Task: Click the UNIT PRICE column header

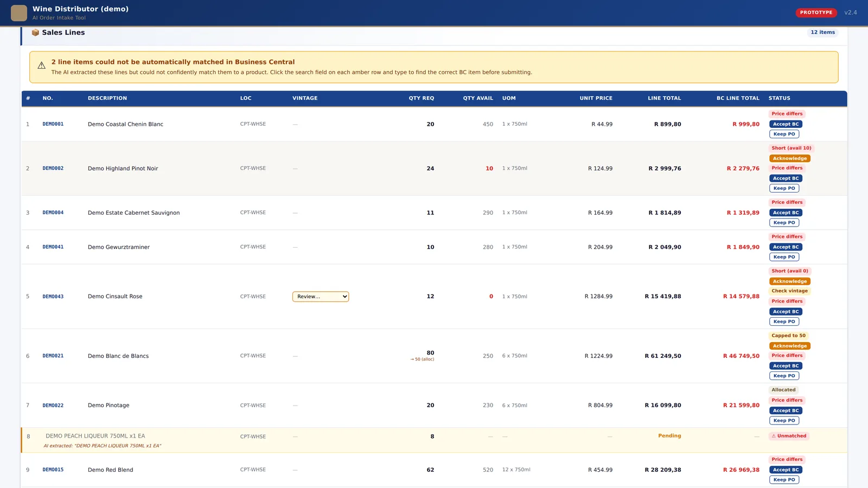Action: click(596, 98)
